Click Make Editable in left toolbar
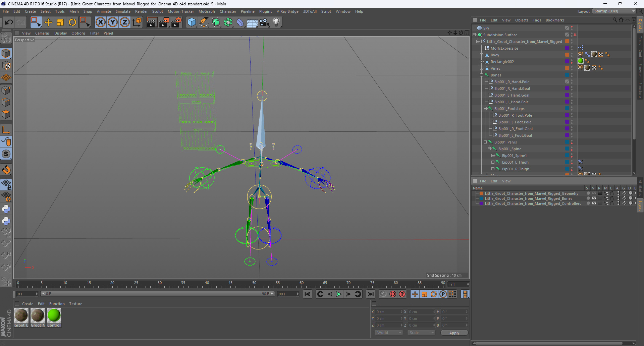 [6, 38]
